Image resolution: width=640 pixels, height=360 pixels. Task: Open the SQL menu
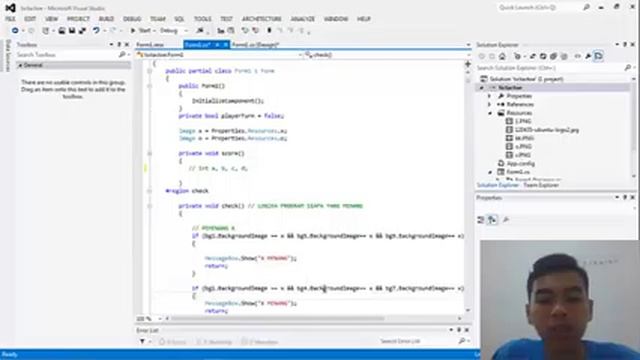[179, 19]
